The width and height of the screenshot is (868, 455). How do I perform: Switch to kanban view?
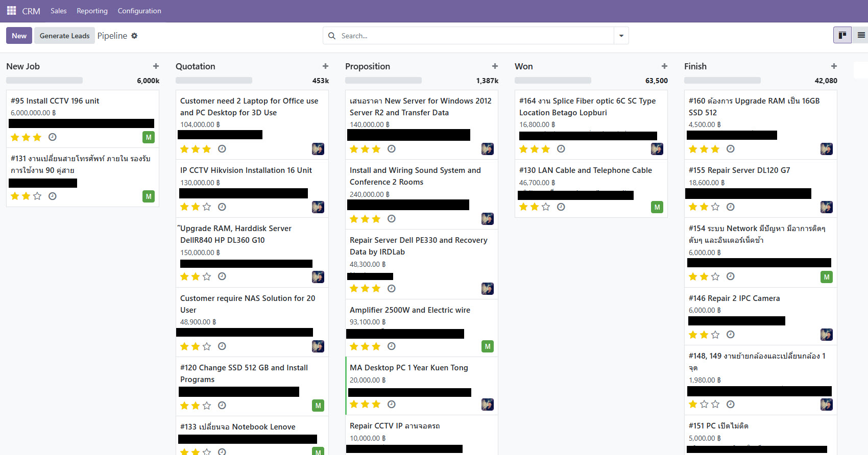click(842, 35)
